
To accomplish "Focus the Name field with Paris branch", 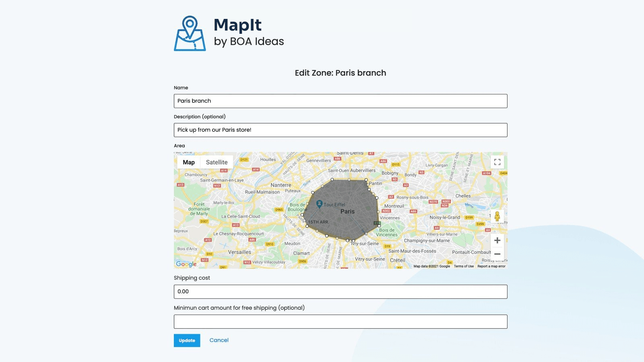I will [x=340, y=101].
